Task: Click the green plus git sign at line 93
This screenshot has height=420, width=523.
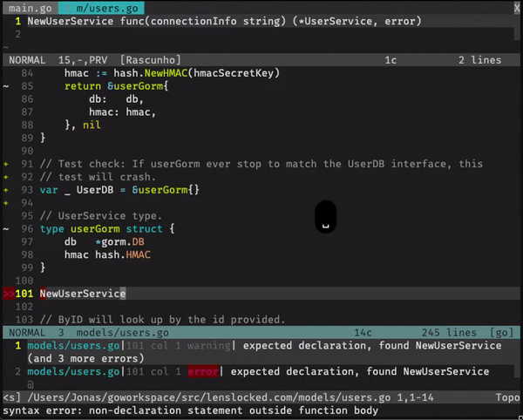Action: coord(6,190)
